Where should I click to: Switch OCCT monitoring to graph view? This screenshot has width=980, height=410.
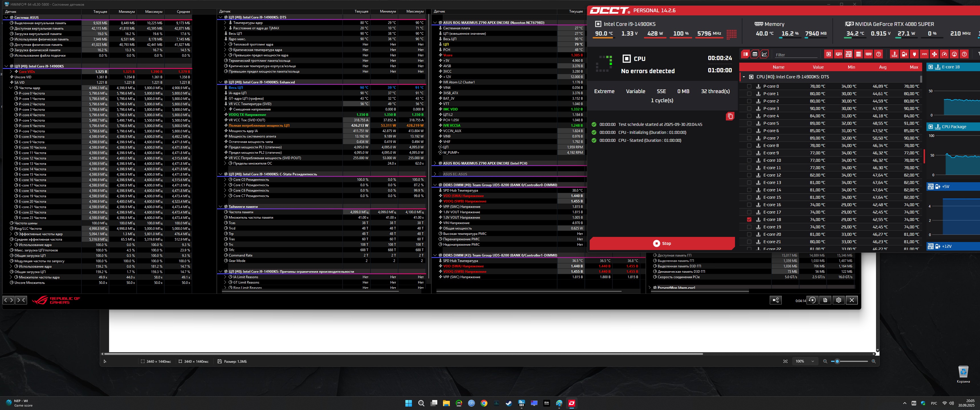pos(764,54)
